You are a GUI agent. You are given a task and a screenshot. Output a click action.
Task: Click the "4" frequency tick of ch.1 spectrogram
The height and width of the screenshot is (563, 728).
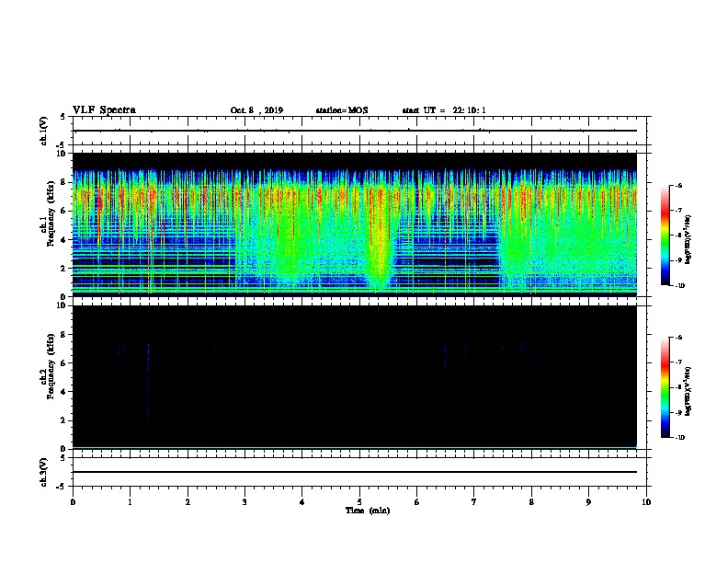tap(63, 240)
